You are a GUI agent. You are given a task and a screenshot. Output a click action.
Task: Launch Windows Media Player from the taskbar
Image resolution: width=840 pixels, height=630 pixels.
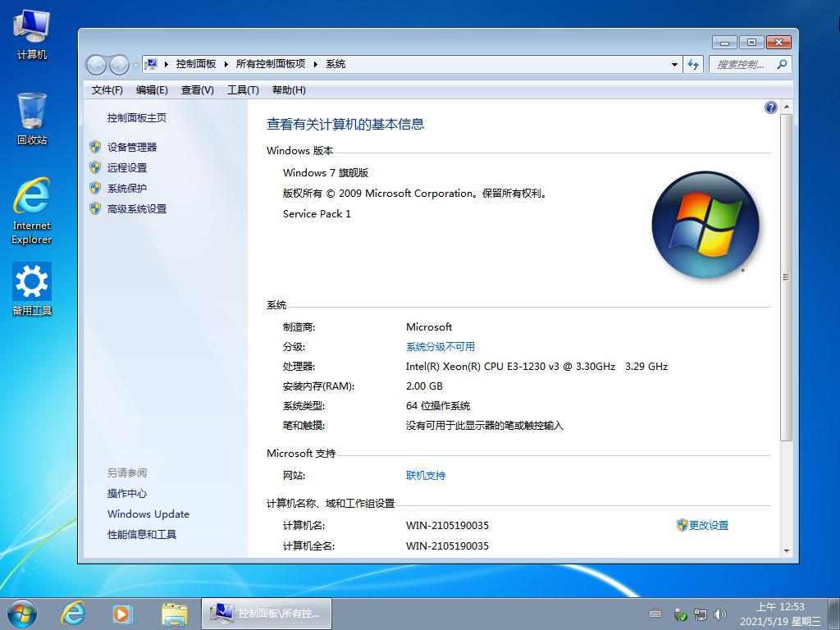pos(123,614)
